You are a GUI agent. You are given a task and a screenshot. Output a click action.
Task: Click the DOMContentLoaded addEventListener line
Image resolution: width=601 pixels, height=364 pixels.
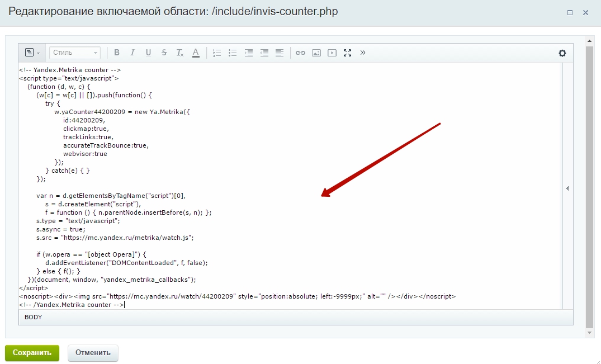coord(126,263)
